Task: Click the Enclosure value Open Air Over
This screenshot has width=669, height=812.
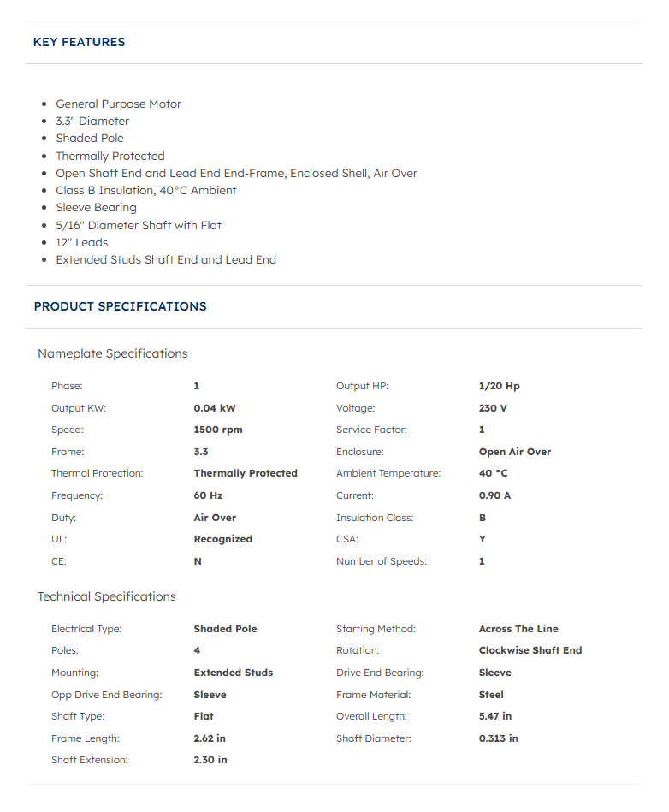Action: (515, 452)
